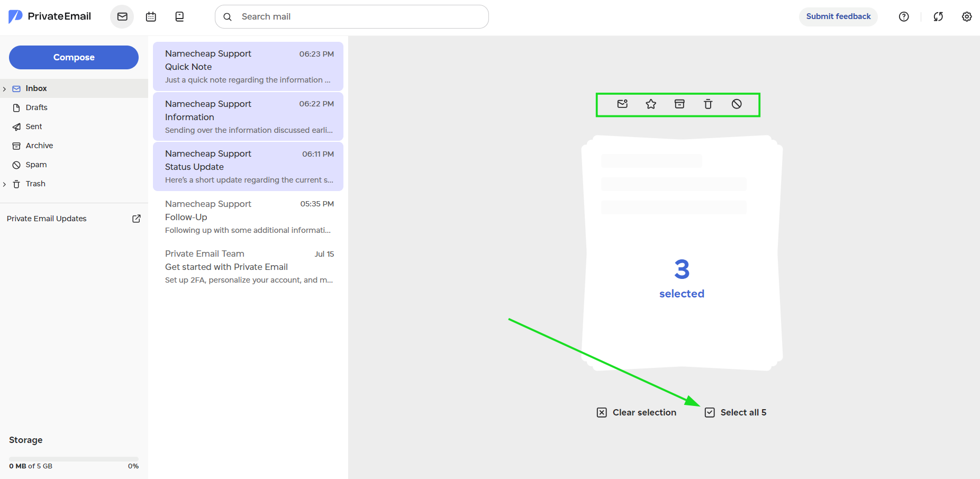Open the Sent folder
The height and width of the screenshot is (479, 980).
[x=74, y=126]
